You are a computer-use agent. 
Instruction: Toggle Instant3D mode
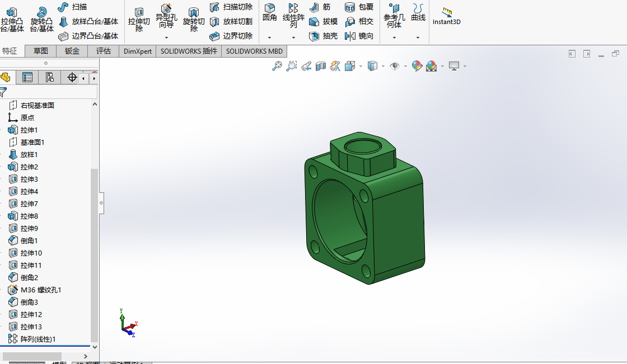446,16
